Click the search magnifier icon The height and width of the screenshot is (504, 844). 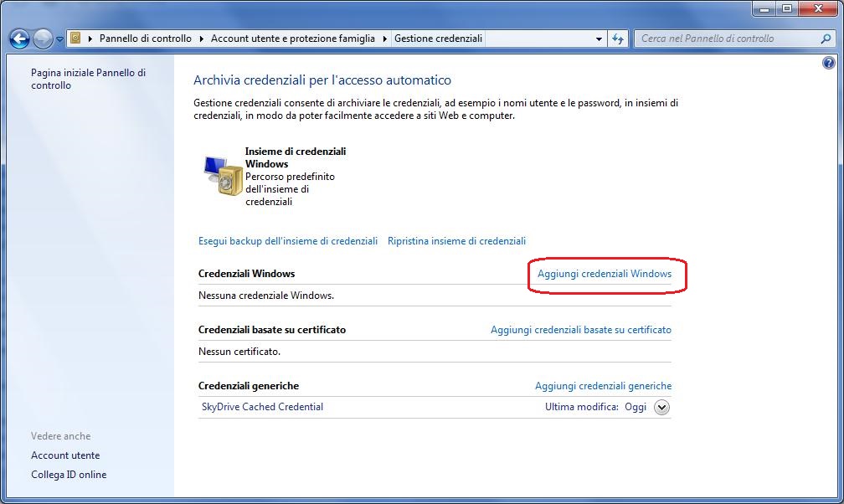(826, 39)
